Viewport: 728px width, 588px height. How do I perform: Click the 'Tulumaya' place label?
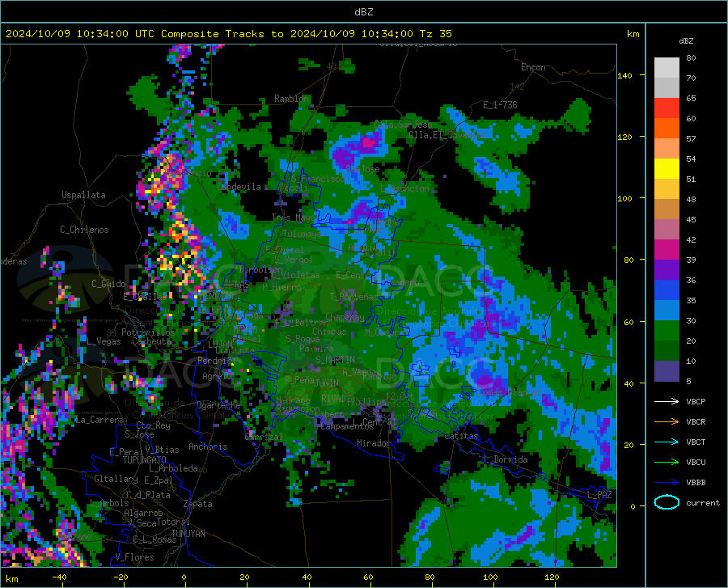click(302, 234)
